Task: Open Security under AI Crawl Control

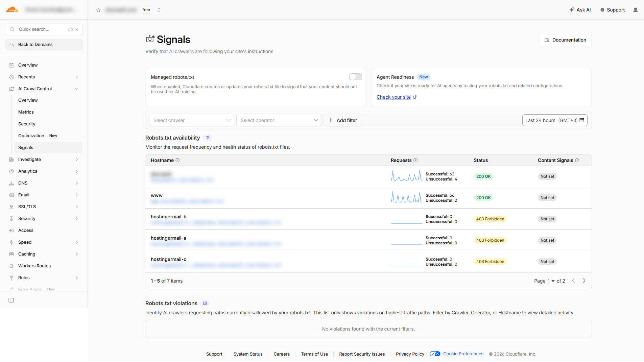Action: coord(27,124)
